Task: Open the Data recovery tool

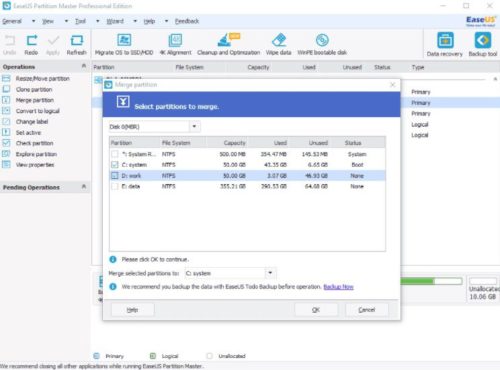Action: (x=445, y=40)
